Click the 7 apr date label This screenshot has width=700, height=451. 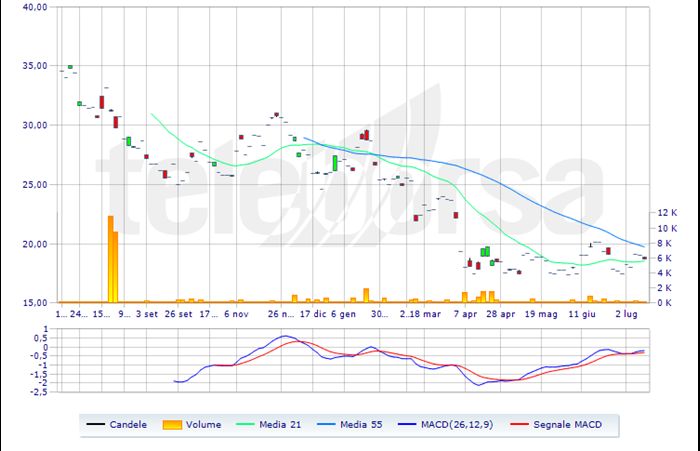point(465,314)
